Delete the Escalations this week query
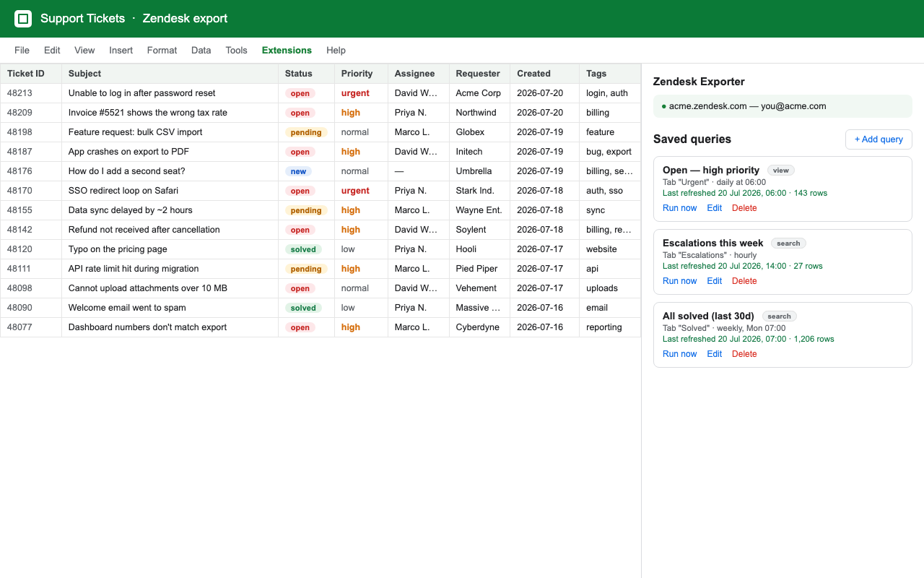Image resolution: width=924 pixels, height=578 pixels. coord(744,281)
